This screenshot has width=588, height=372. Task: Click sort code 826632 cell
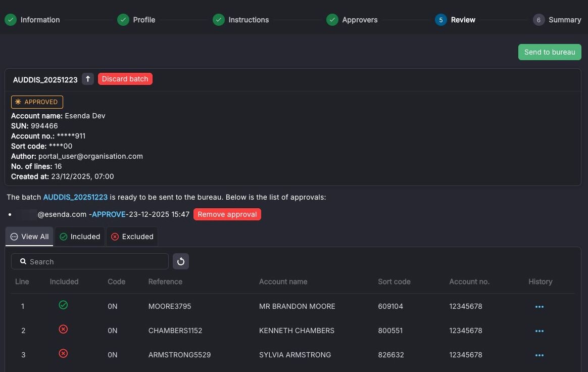(391, 355)
